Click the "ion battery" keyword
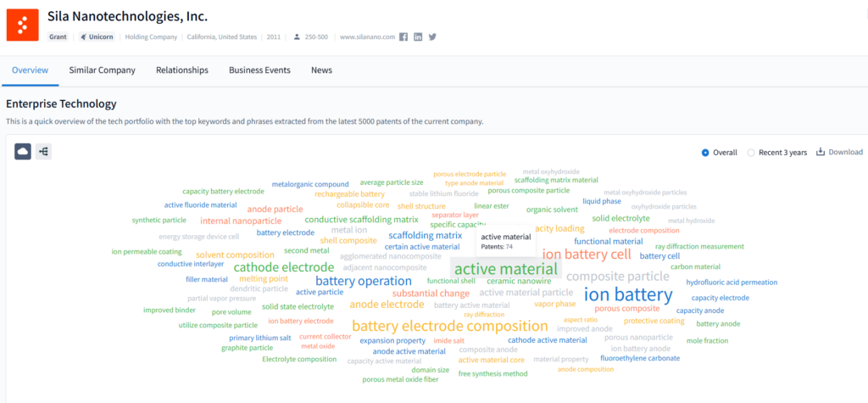Viewport: 868px width, 403px height. [x=628, y=294]
